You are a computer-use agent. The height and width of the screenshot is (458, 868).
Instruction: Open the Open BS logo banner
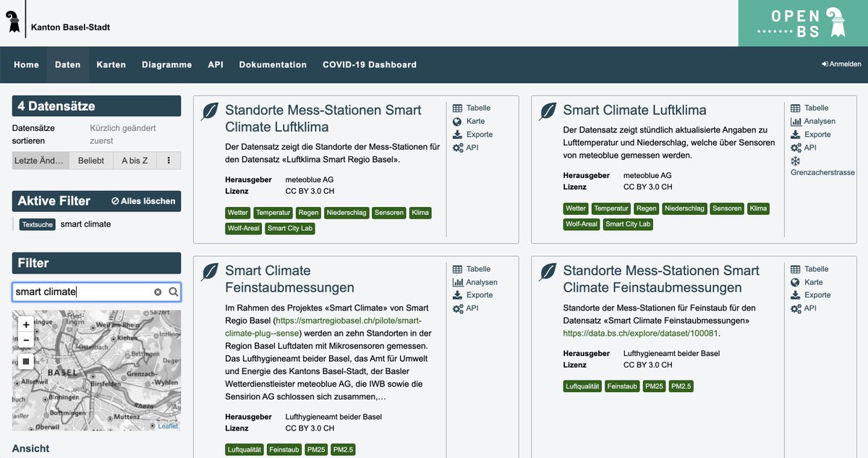tap(803, 23)
